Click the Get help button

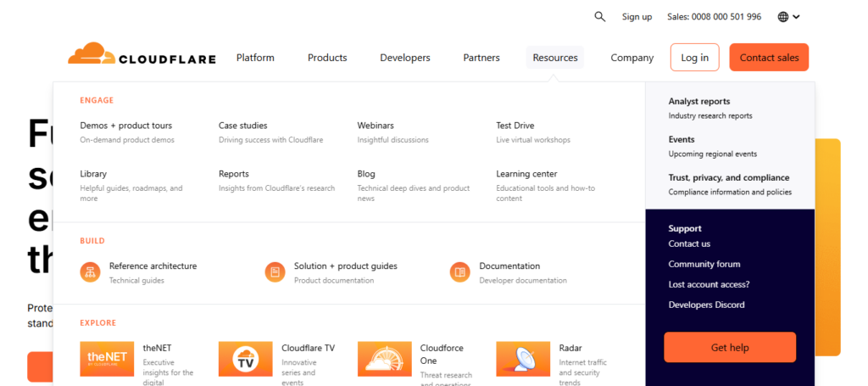click(730, 347)
